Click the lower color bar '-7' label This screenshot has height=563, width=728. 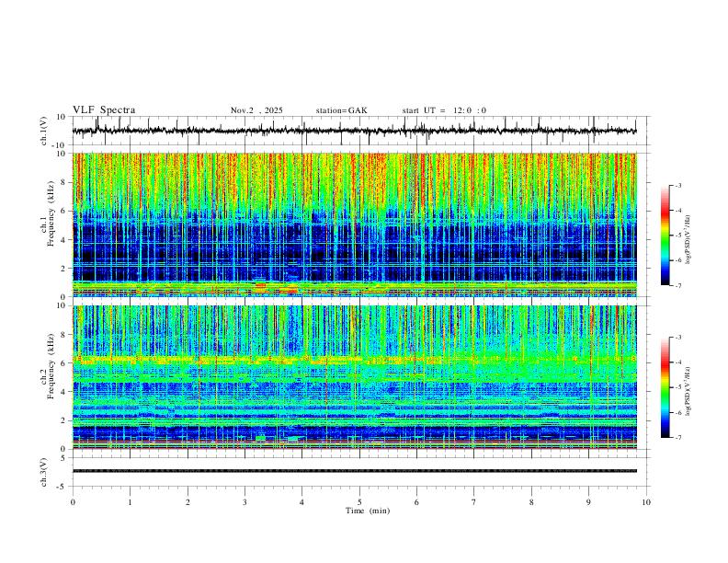click(x=678, y=437)
